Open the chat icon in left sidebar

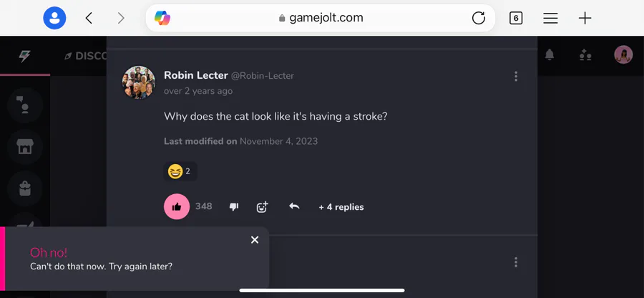[25, 106]
